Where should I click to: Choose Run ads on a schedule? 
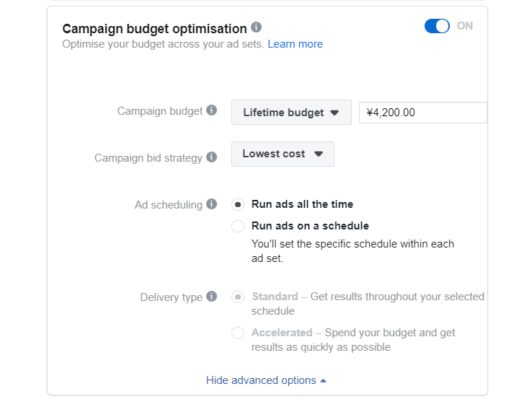pyautogui.click(x=238, y=226)
